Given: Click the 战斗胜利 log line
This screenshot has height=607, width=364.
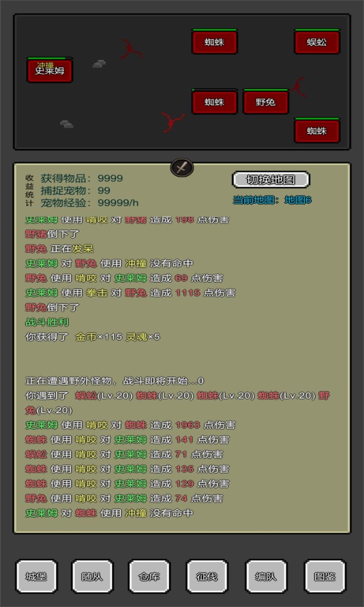Looking at the screenshot, I should click(47, 322).
